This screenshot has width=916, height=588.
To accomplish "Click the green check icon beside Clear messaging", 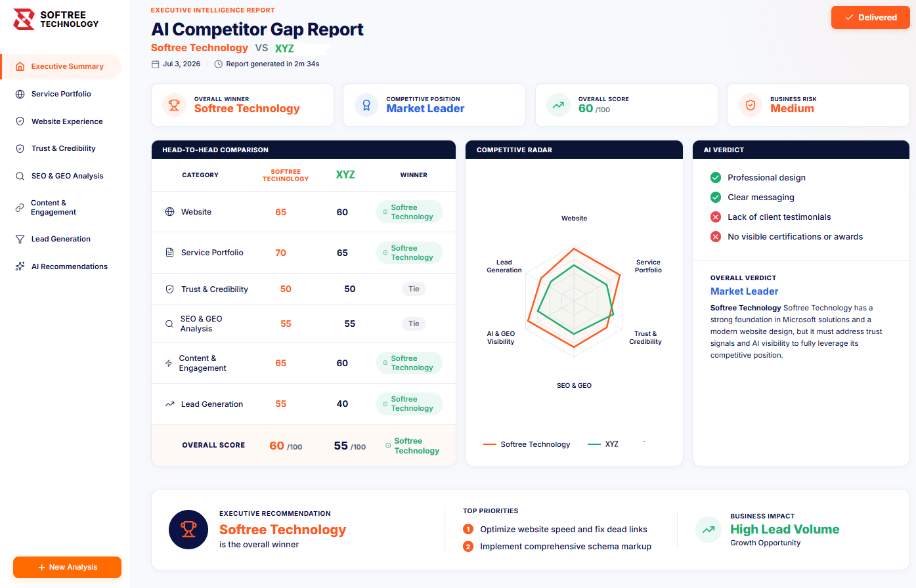I will pyautogui.click(x=716, y=197).
